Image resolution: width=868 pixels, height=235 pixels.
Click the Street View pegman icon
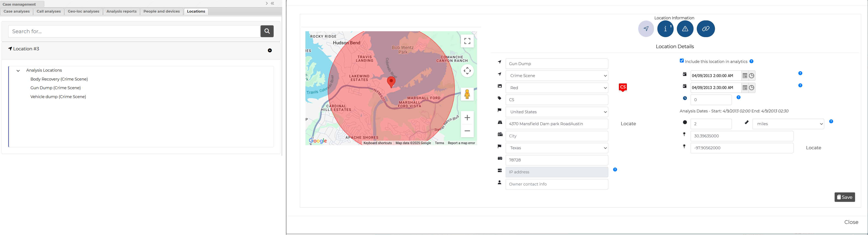coord(467,94)
